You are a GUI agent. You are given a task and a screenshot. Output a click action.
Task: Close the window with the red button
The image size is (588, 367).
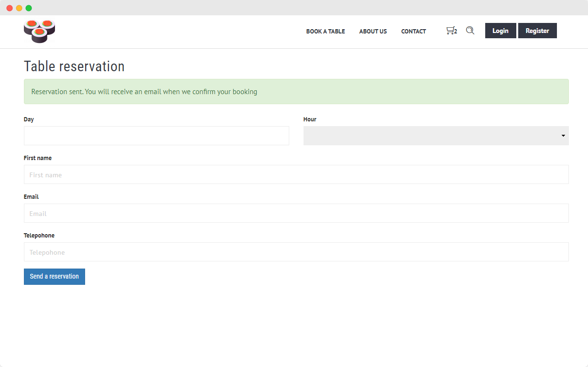click(10, 8)
